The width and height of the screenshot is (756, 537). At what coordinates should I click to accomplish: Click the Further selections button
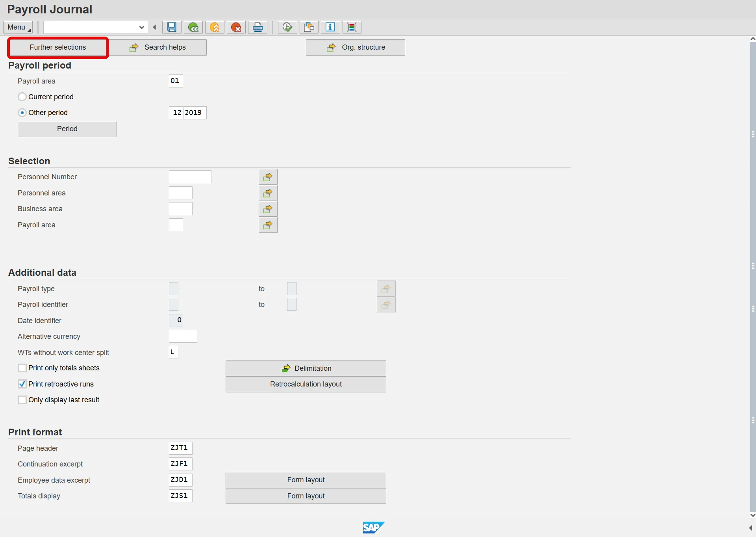pyautogui.click(x=58, y=47)
